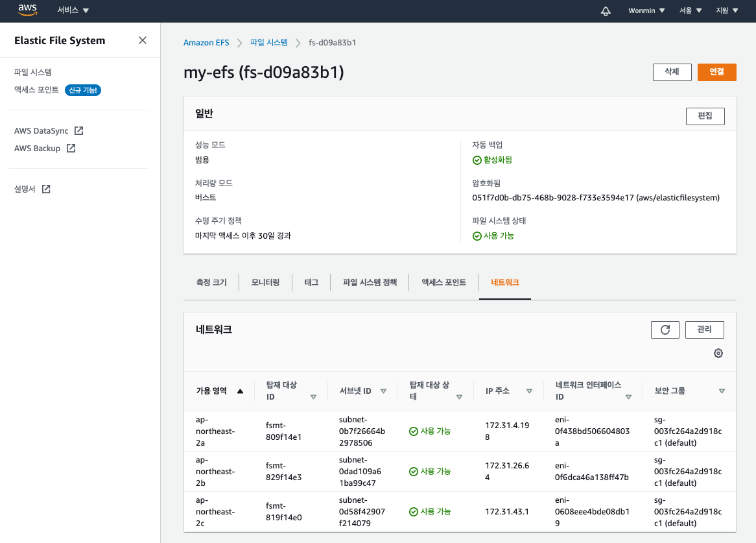756x543 pixels.
Task: Open the 지원 support dropdown
Action: point(727,10)
